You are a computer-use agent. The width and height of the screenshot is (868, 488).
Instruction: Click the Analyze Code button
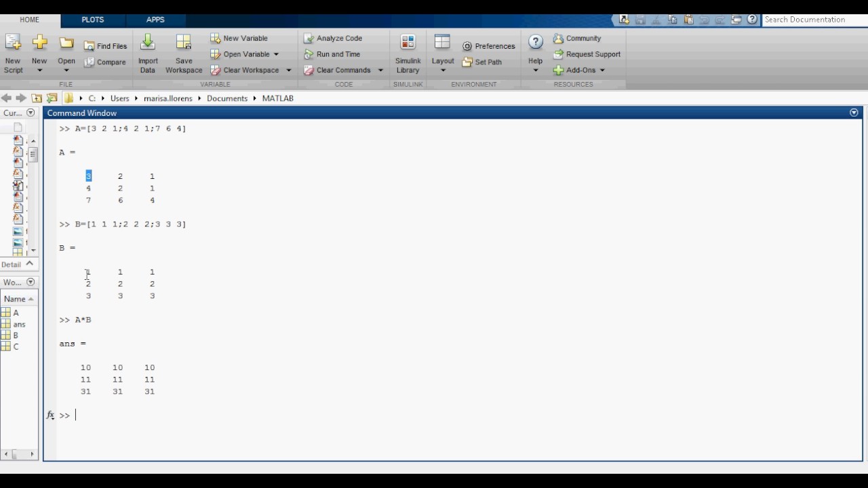click(x=332, y=39)
